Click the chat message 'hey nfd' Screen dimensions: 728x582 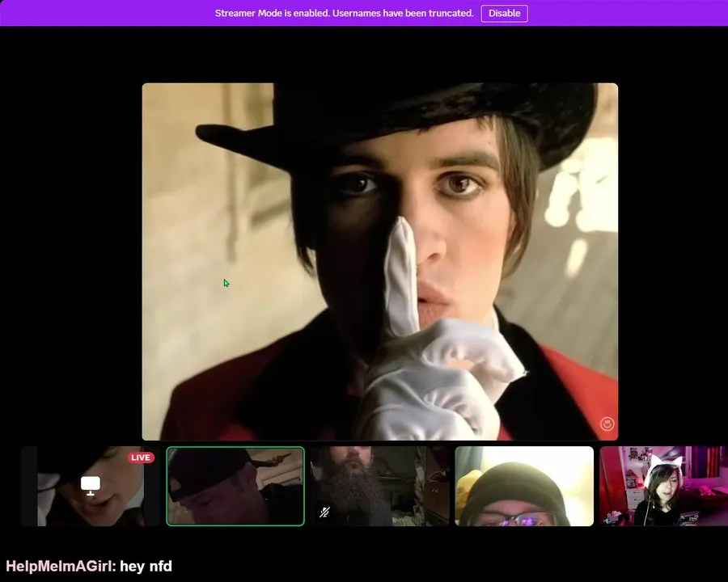click(x=146, y=566)
